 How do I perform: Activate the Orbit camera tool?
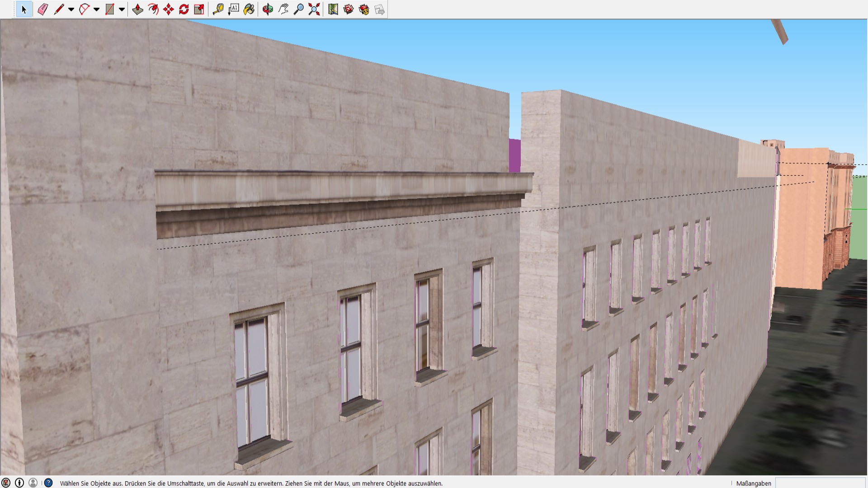[268, 9]
